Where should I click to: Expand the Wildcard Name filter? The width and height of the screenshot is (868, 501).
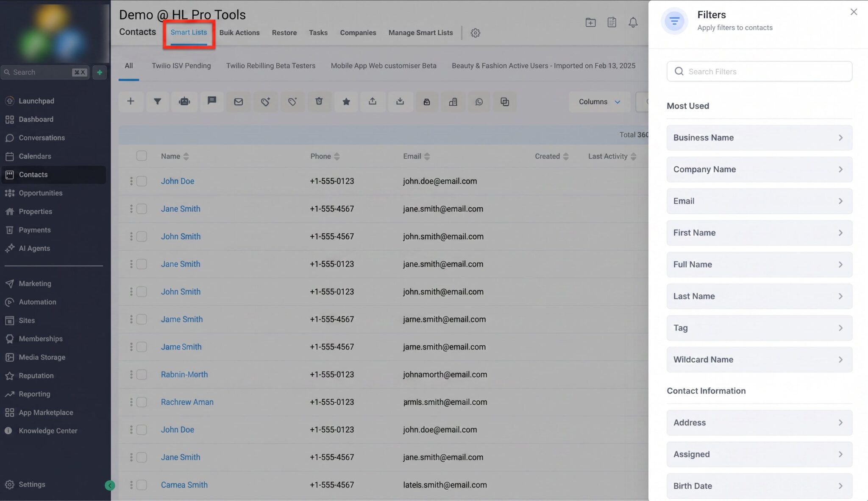pyautogui.click(x=759, y=360)
